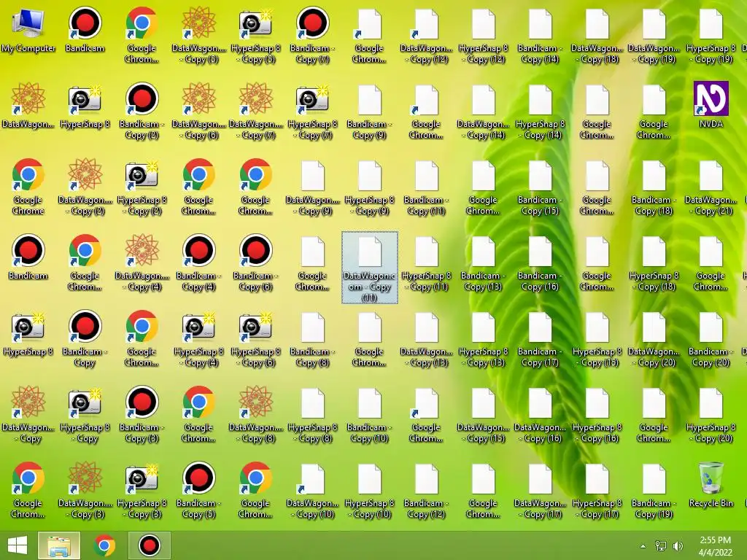The height and width of the screenshot is (560, 747).
Task: Select Bandicam - Copy (7) icon
Action: [x=312, y=35]
